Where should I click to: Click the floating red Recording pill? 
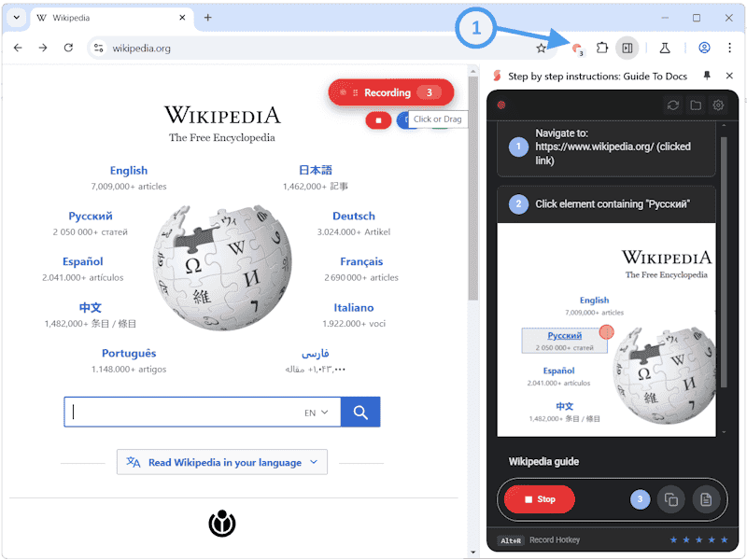(391, 92)
